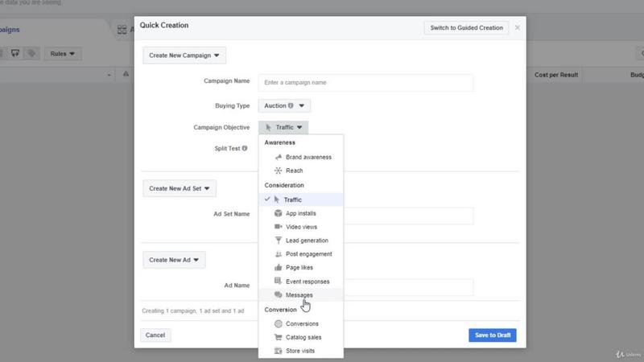Click the Messages chat bubble icon
The width and height of the screenshot is (644, 362).
[x=278, y=294]
